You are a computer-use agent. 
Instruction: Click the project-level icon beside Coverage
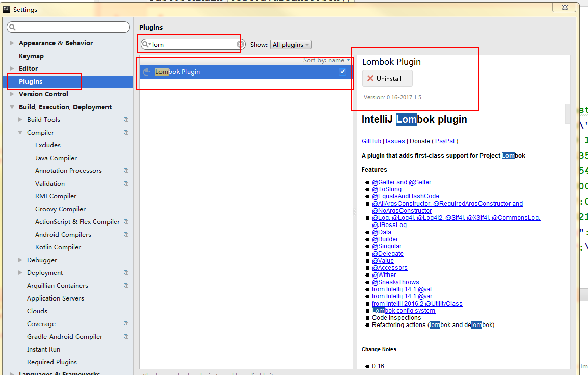click(x=126, y=324)
